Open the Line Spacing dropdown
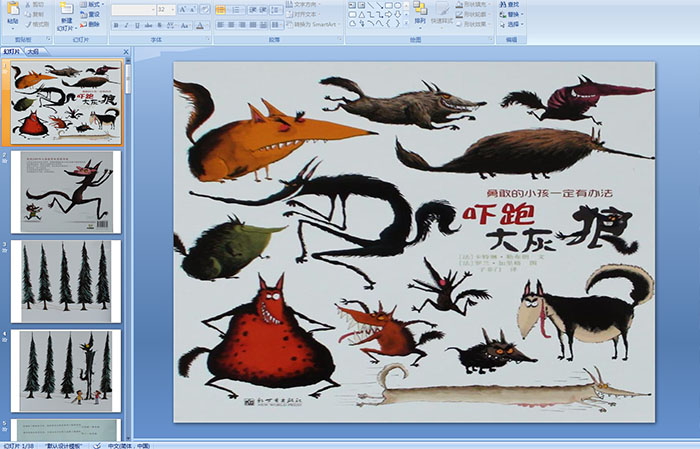 click(276, 10)
